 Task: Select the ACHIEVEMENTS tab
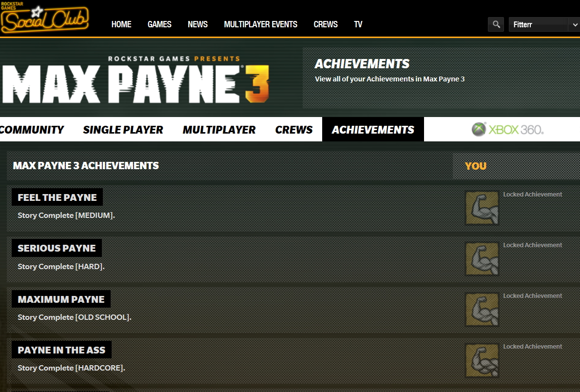(373, 130)
